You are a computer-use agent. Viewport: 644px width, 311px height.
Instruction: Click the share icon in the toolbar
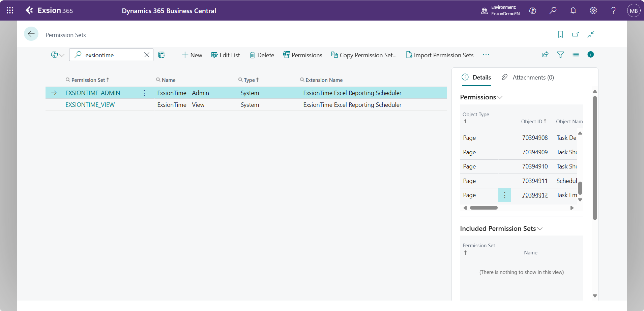click(545, 55)
